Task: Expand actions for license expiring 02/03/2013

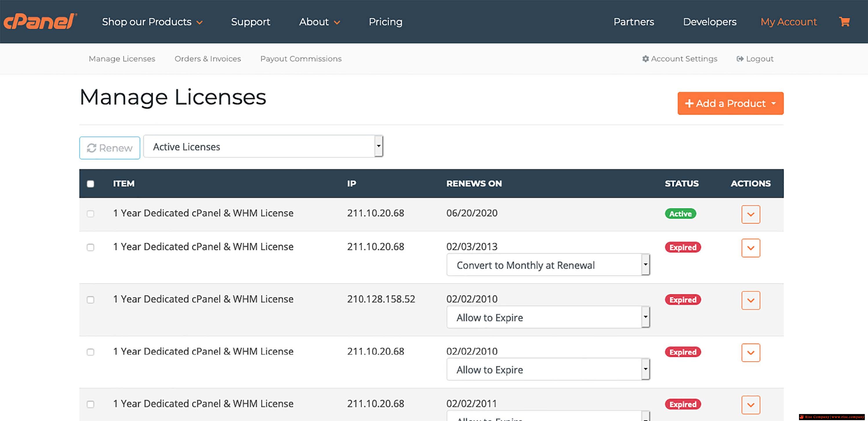Action: click(x=751, y=248)
